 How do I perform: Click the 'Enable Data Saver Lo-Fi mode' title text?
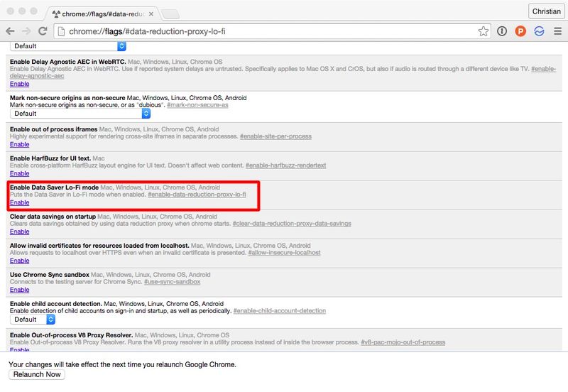point(55,187)
